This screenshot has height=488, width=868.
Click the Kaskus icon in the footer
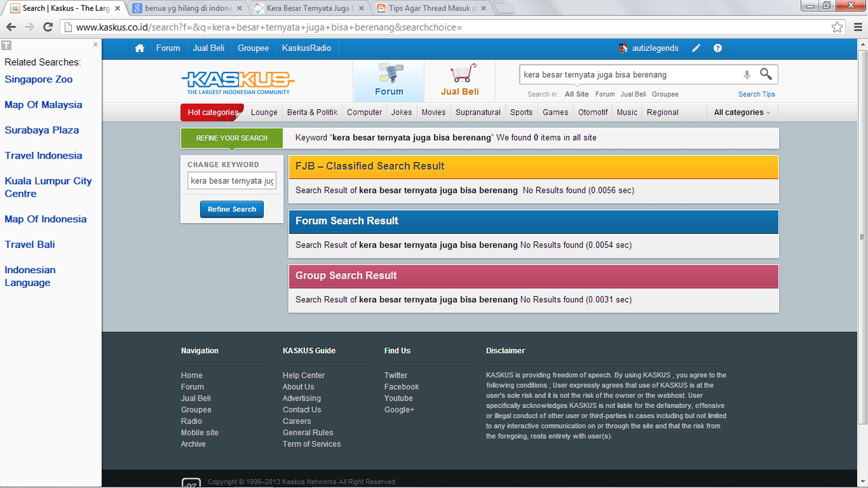click(x=191, y=483)
